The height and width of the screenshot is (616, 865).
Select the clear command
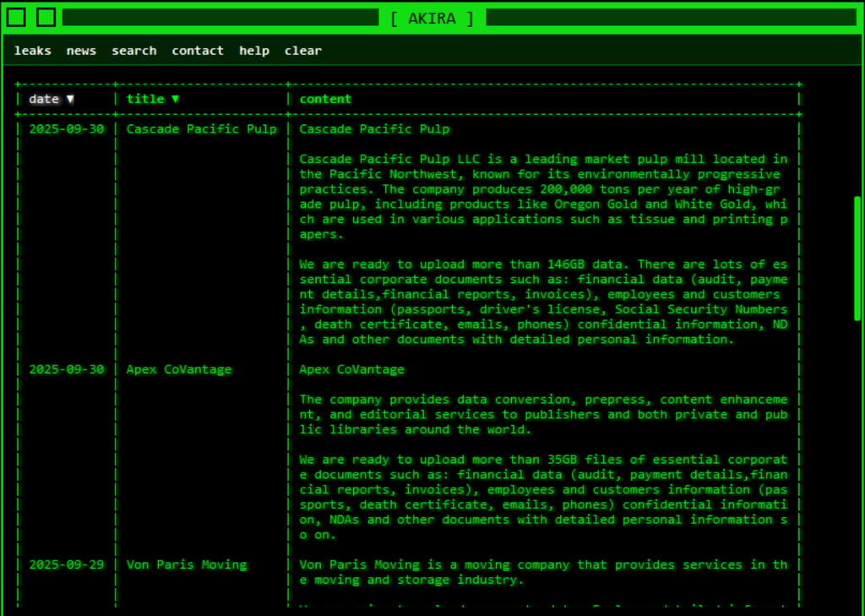303,51
